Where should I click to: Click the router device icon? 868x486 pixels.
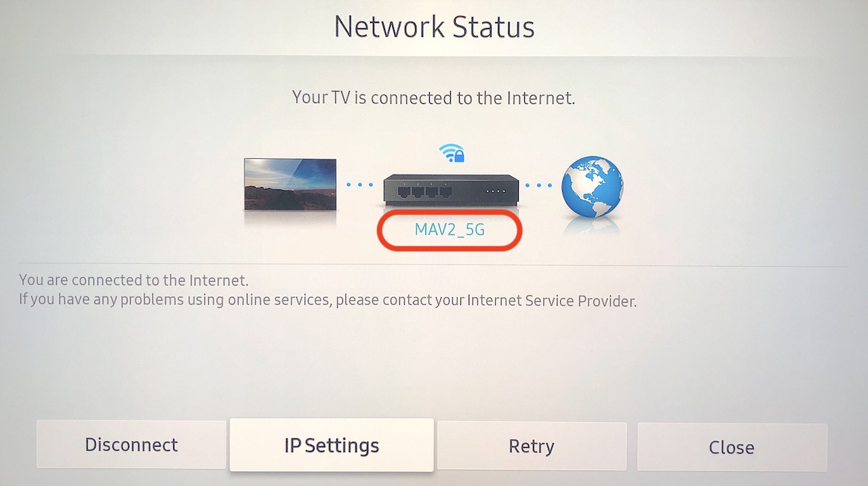pyautogui.click(x=451, y=189)
